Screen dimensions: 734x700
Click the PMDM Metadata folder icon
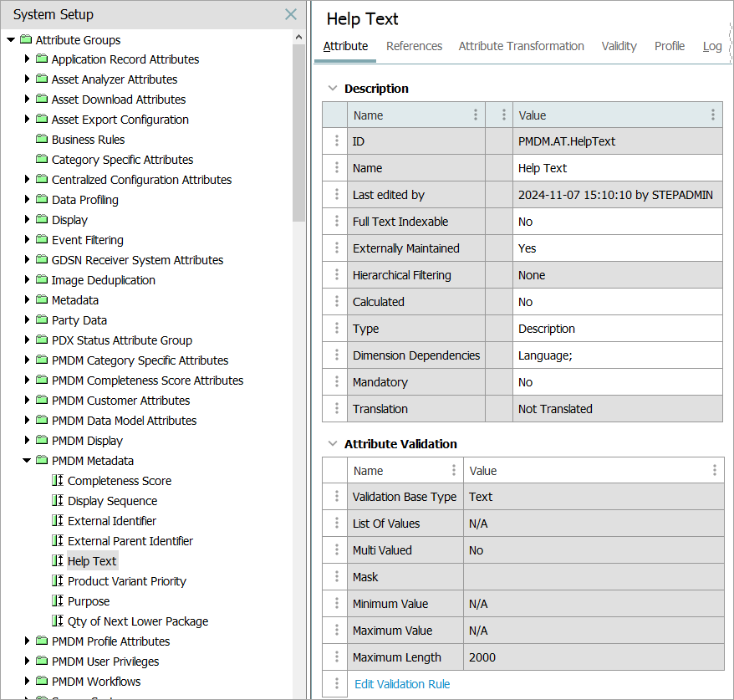pos(42,461)
